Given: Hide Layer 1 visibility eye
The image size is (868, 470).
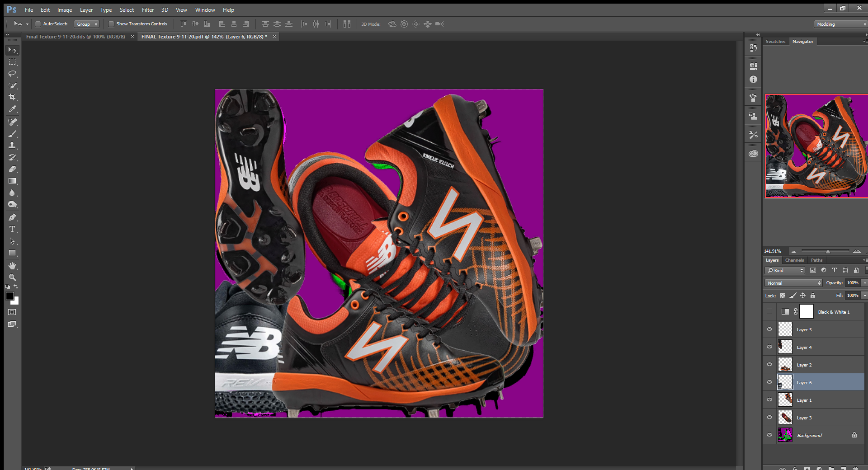Looking at the screenshot, I should (769, 399).
